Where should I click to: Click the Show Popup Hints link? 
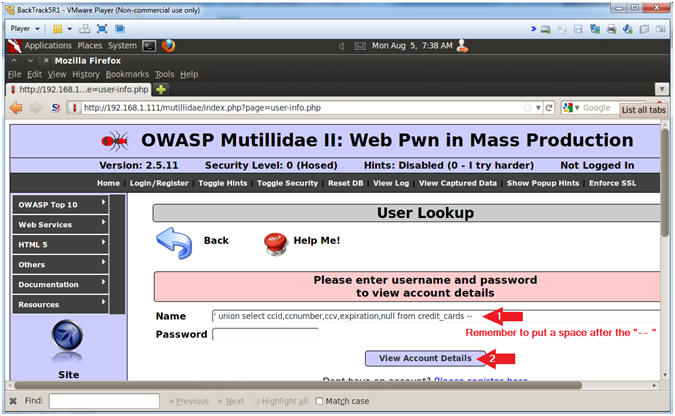point(543,183)
